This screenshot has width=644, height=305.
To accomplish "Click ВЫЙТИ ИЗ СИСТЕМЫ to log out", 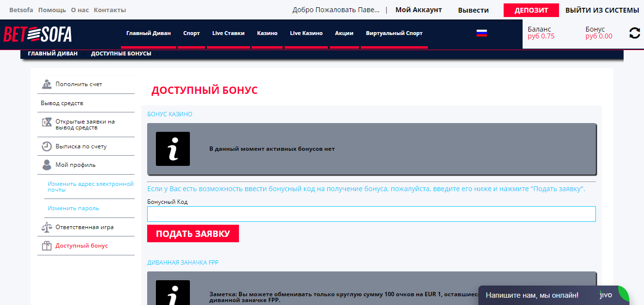I will coord(602,10).
